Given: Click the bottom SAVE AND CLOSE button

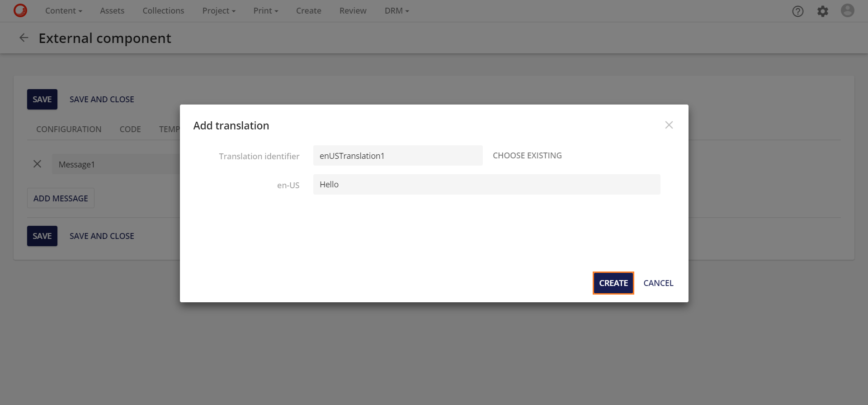Looking at the screenshot, I should tap(102, 236).
